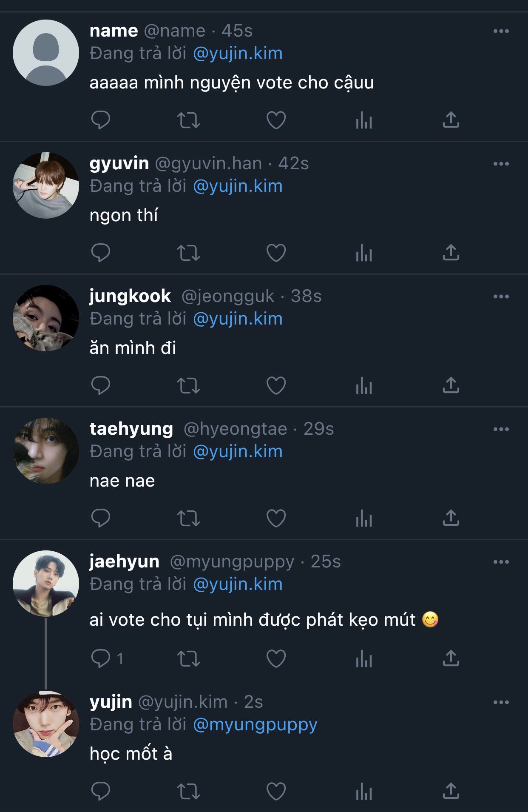Reply to the "ngon thí" tweet by gyuvin
This screenshot has height=812, width=528.
(101, 253)
